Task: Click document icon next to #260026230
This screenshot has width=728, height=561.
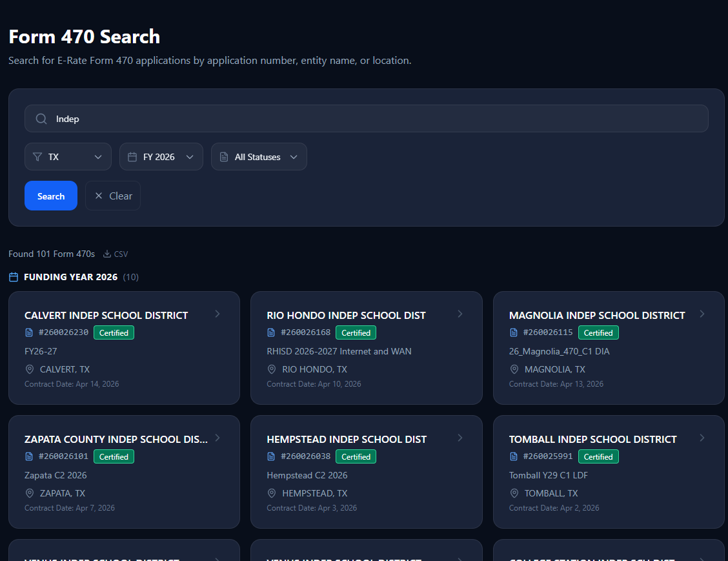Action: click(x=29, y=332)
